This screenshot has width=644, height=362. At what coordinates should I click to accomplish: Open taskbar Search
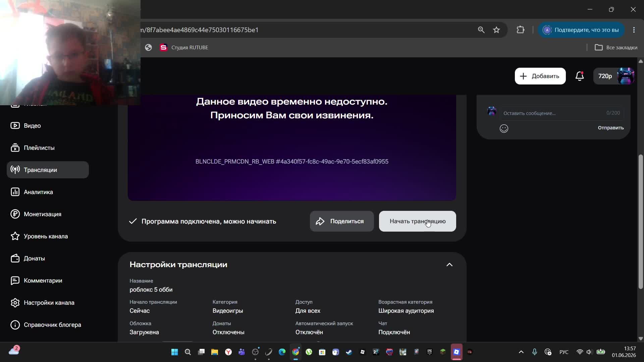tap(188, 352)
